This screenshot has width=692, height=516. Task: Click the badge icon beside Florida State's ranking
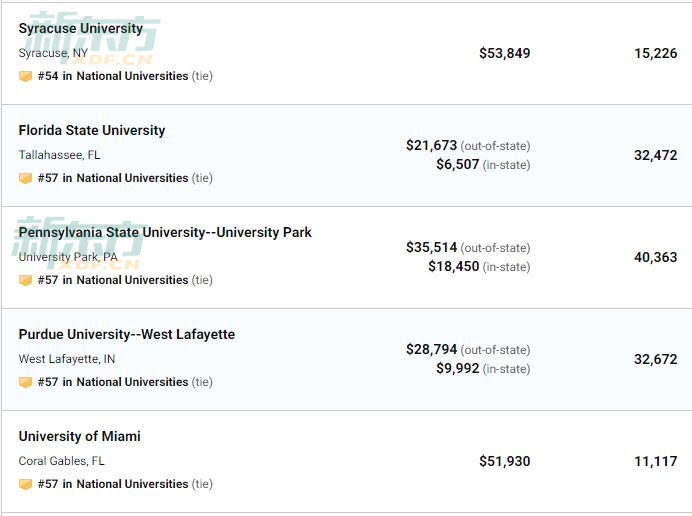pos(25,178)
